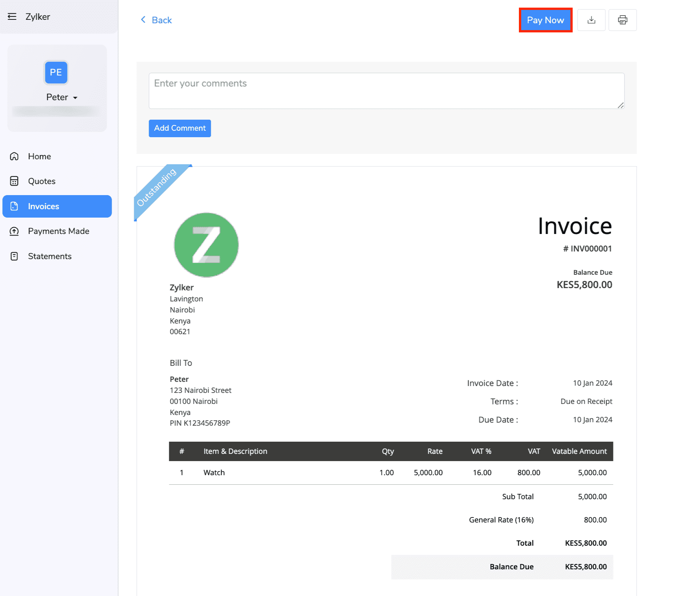Select the Quotes icon
This screenshot has width=700, height=596.
point(14,181)
